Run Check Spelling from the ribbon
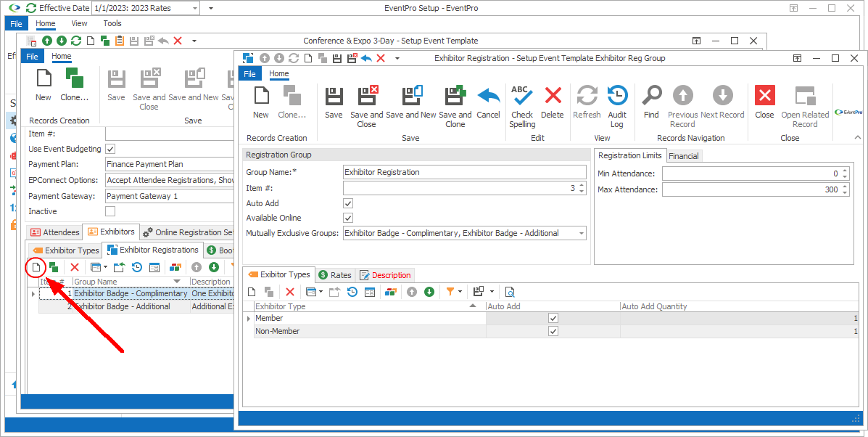Screen dimensions: 868x437 coord(522,106)
